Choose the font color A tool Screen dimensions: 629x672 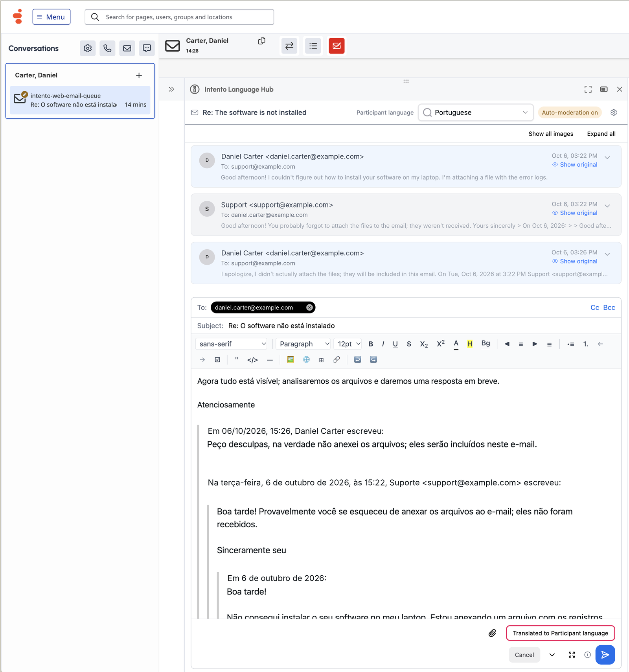[x=456, y=344]
